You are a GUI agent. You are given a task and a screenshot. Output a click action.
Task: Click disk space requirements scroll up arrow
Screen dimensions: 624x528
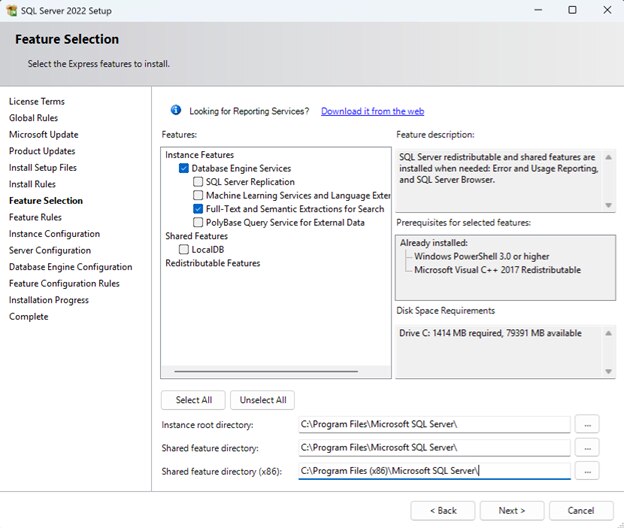(x=608, y=333)
